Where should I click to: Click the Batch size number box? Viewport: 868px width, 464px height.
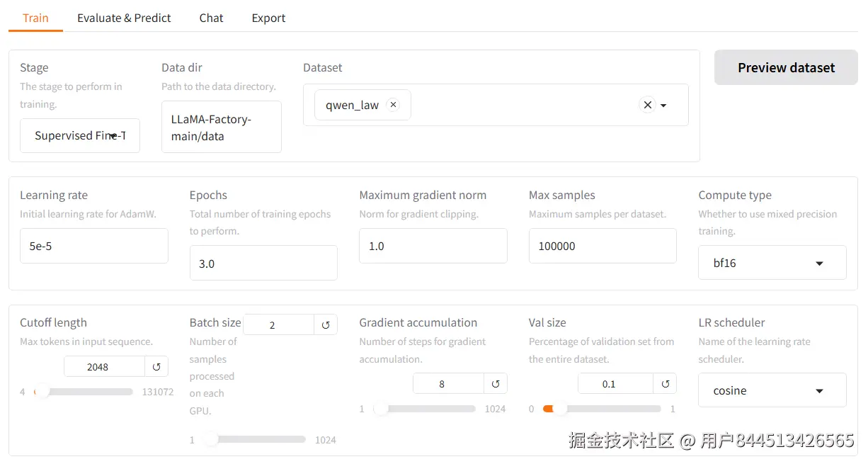coord(279,325)
